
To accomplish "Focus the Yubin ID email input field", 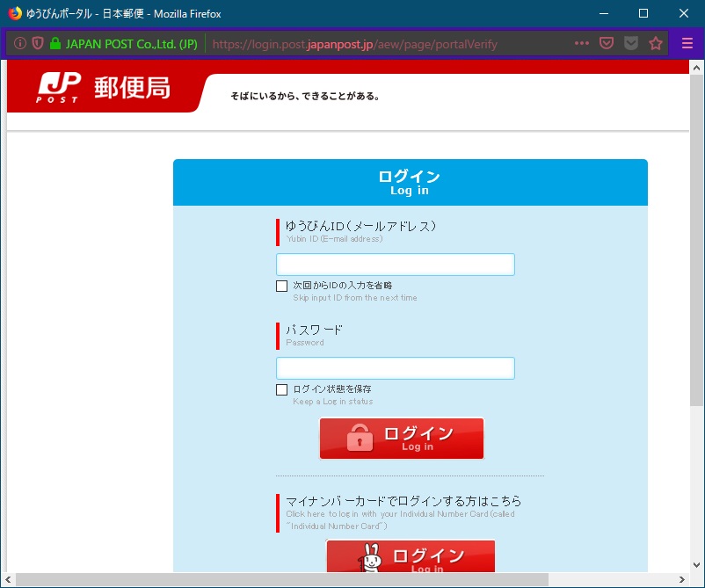I will 396,265.
